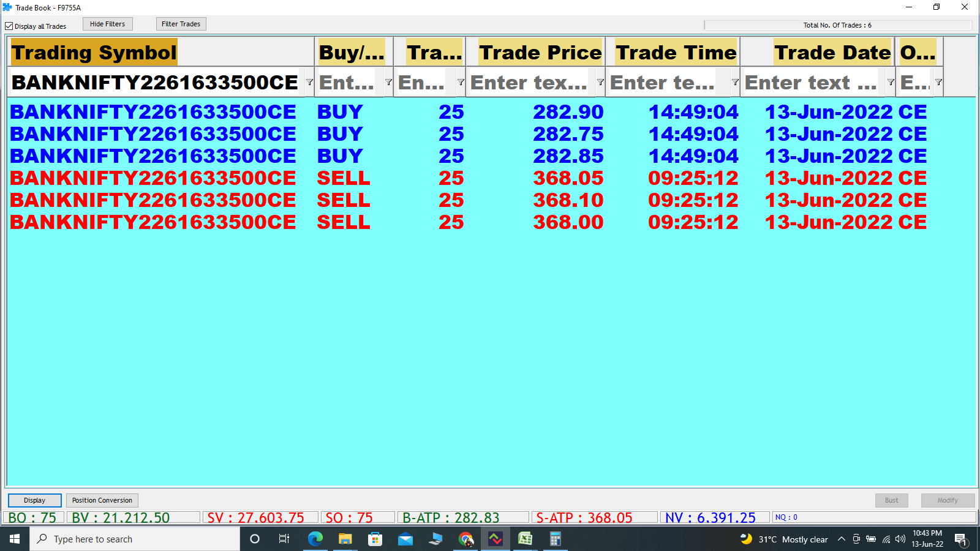Launch Microsoft Edge from the taskbar
Viewport: 980px width, 551px height.
pyautogui.click(x=315, y=539)
